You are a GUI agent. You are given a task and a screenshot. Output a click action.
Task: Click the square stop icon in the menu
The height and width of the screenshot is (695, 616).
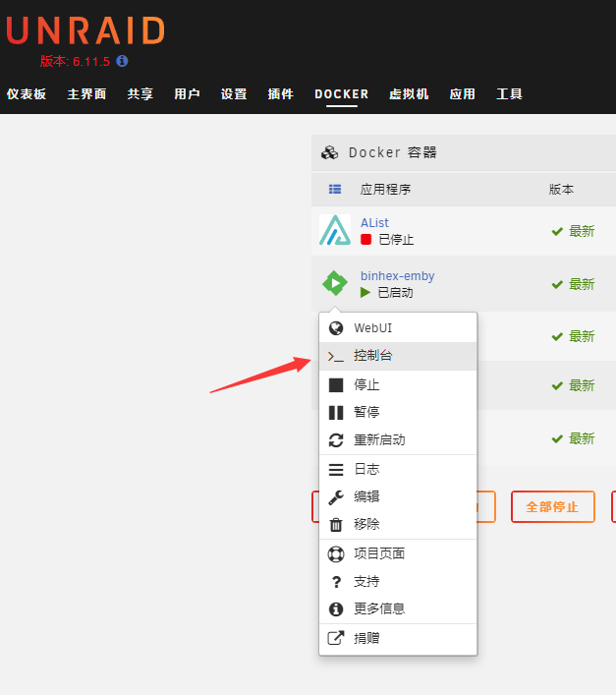click(336, 384)
